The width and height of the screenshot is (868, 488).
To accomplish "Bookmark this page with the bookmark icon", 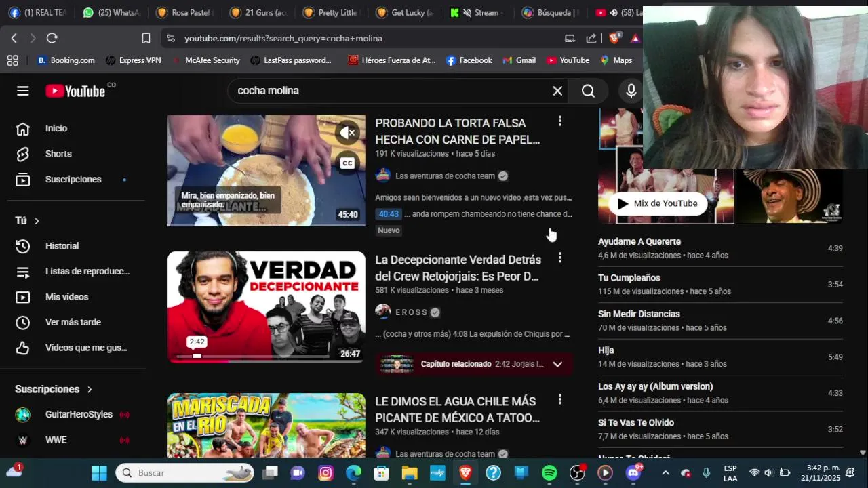I will [146, 38].
